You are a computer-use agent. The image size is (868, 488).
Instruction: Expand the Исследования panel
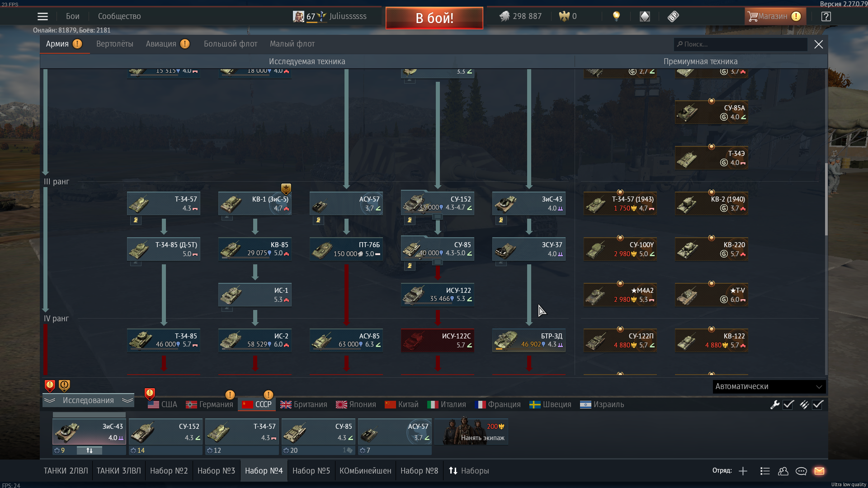pyautogui.click(x=88, y=400)
